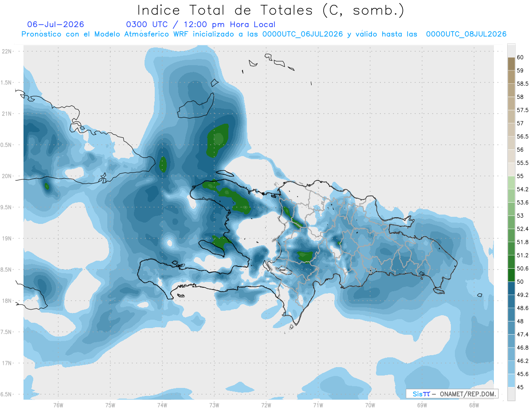Click the '75W' longitude label
The width and height of the screenshot is (532, 411).
(110, 405)
